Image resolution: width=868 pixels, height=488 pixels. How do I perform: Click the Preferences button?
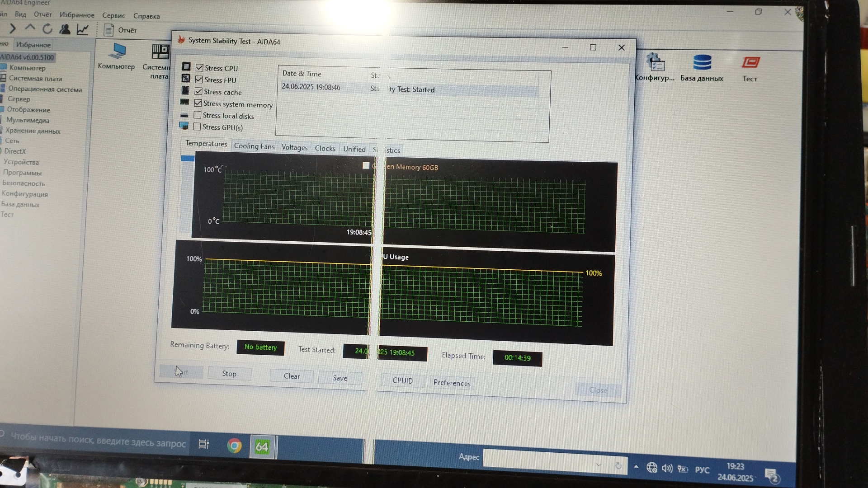click(452, 383)
